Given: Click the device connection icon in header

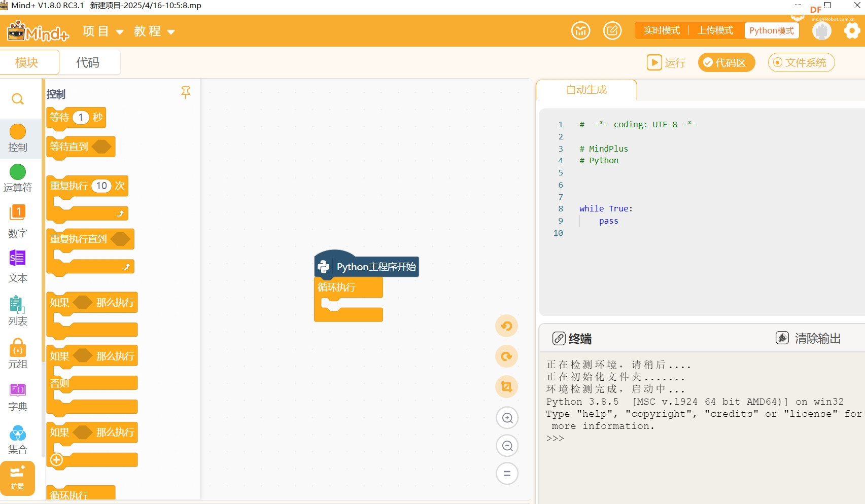Looking at the screenshot, I should (822, 31).
